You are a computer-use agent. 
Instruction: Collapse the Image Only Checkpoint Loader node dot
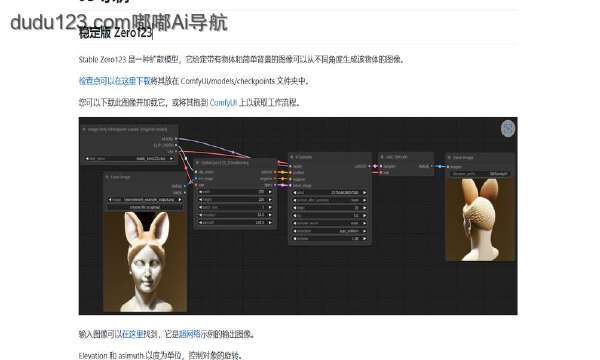click(84, 130)
